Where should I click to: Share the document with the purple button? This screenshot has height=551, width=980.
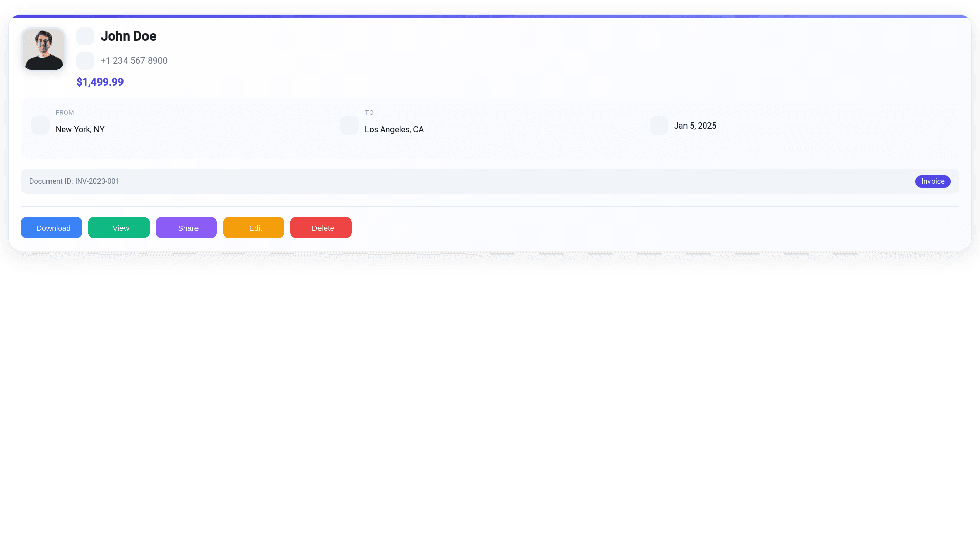pyautogui.click(x=186, y=228)
